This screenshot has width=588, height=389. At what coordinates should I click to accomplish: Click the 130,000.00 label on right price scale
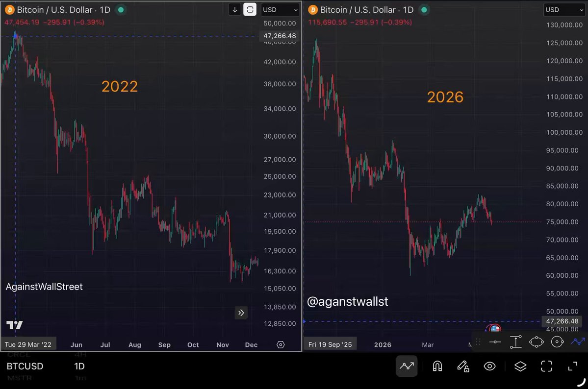[x=564, y=25]
